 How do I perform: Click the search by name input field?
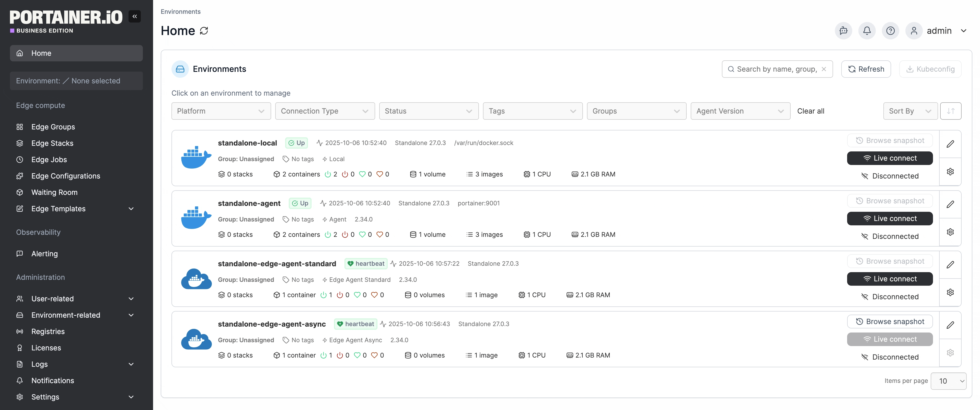pyautogui.click(x=776, y=69)
